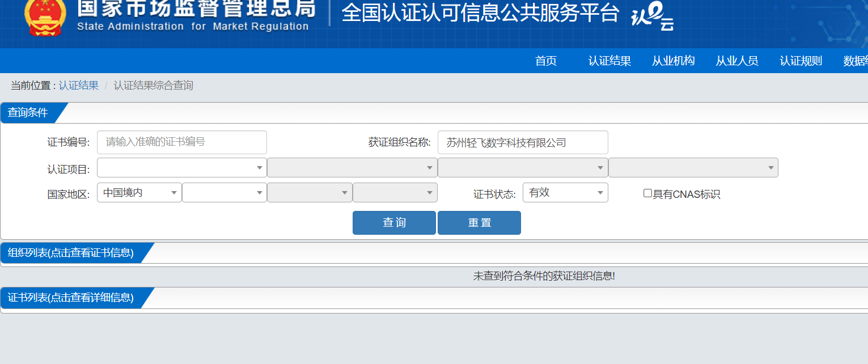Open the third 国家地区 dropdown

310,193
